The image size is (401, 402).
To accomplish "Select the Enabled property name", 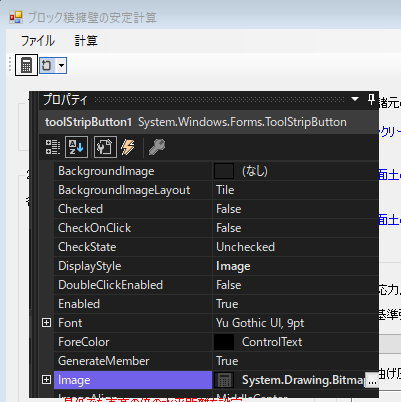I will point(79,304).
